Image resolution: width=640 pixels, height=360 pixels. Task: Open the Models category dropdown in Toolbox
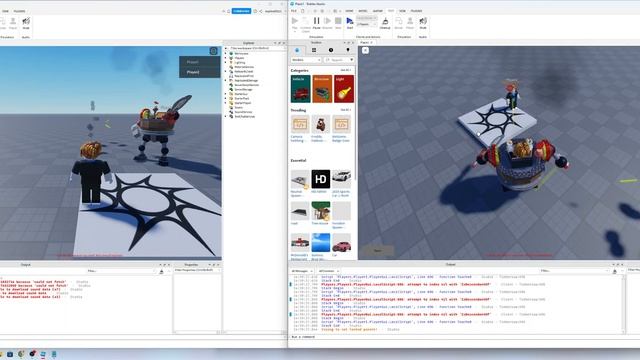[x=306, y=60]
